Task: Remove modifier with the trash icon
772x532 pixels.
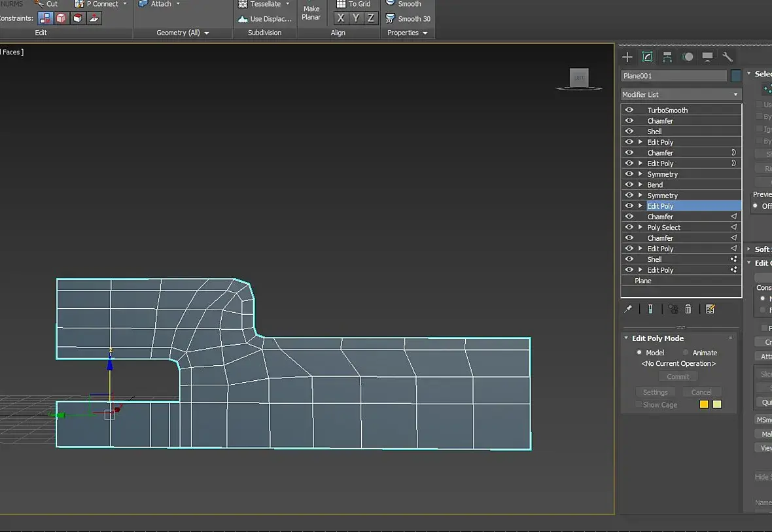Action: coord(688,309)
